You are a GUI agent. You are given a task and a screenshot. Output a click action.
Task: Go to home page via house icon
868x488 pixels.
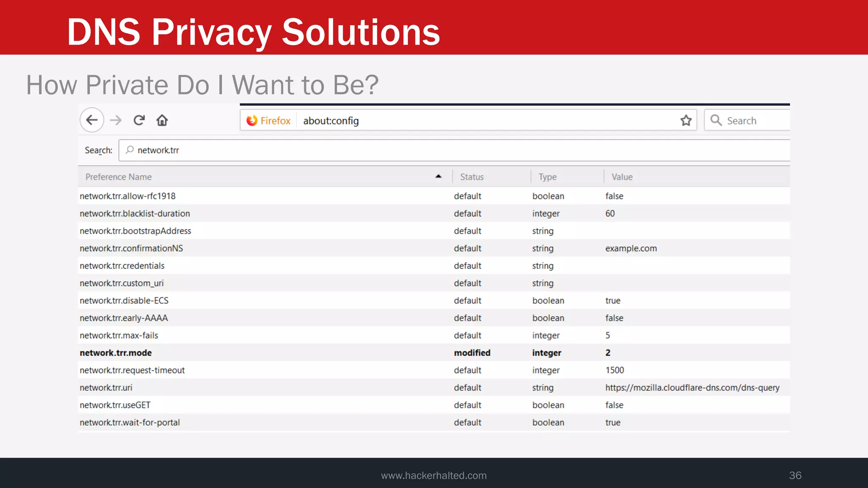162,120
